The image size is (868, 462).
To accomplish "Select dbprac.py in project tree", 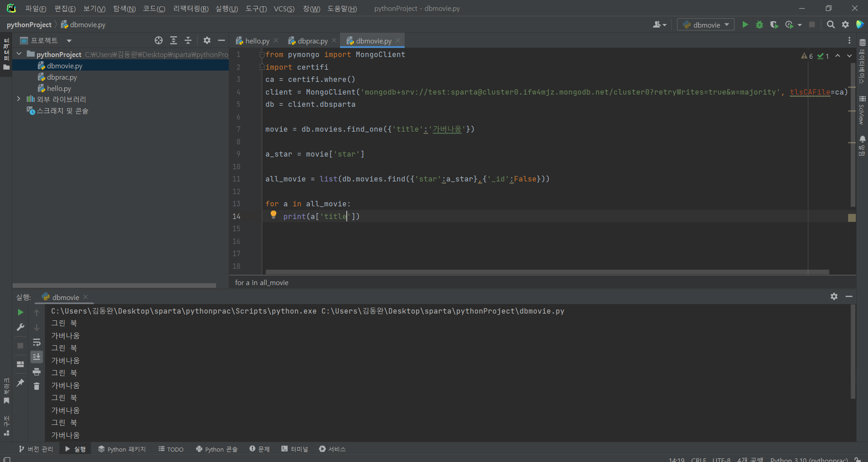I will 61,77.
